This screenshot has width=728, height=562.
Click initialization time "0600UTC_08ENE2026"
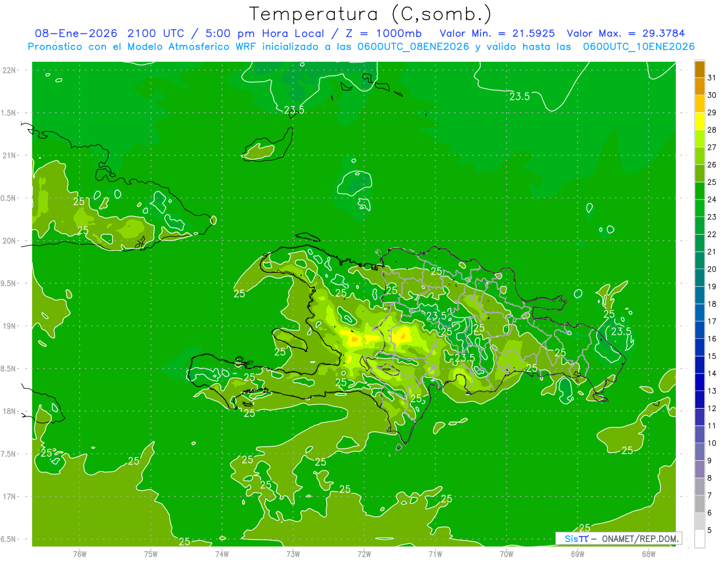tap(413, 47)
